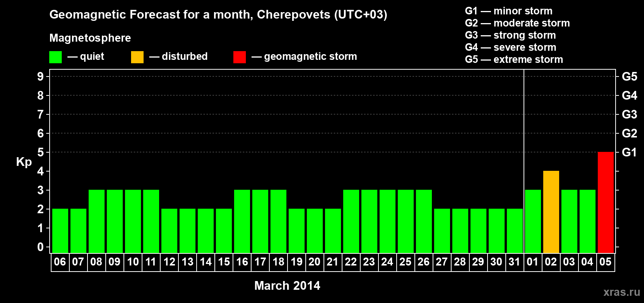This screenshot has width=644, height=303.
Task: Click date label 21 on the axis
Action: 333,262
